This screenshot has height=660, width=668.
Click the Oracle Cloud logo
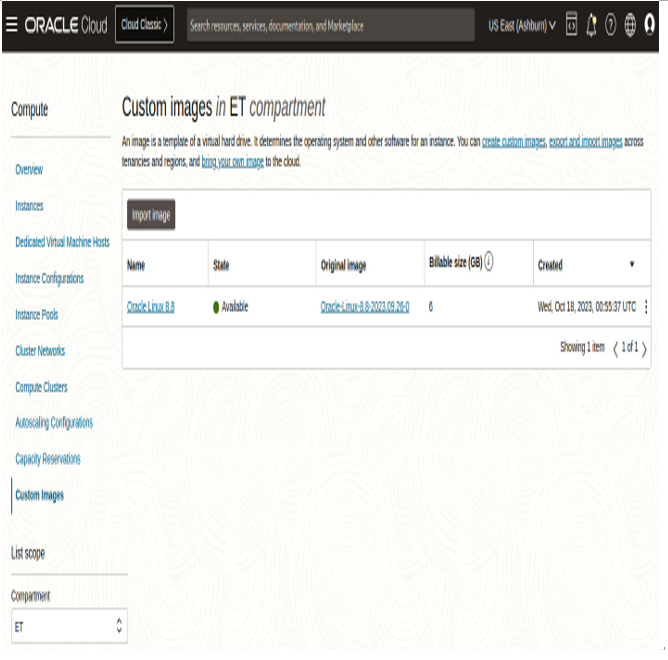(x=66, y=25)
